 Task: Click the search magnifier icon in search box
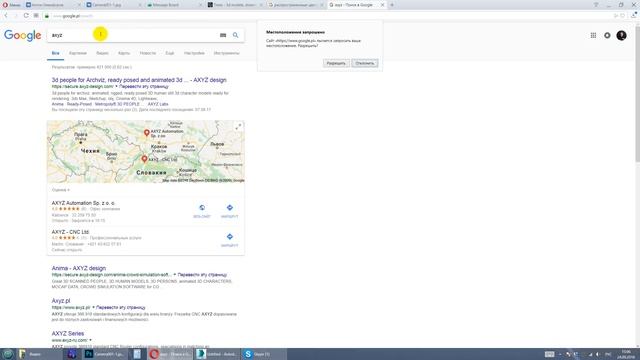[x=236, y=35]
